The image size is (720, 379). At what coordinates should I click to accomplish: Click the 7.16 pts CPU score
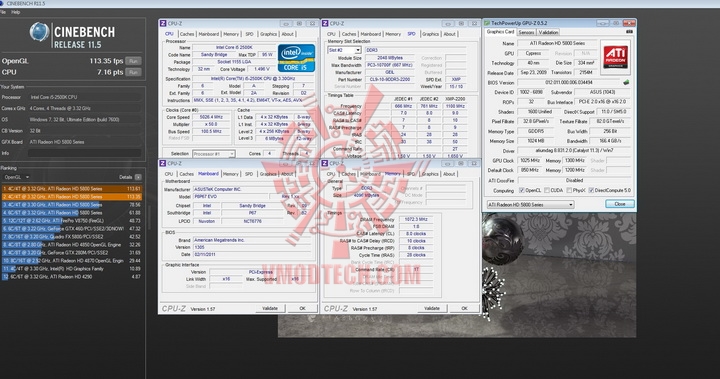(x=110, y=72)
